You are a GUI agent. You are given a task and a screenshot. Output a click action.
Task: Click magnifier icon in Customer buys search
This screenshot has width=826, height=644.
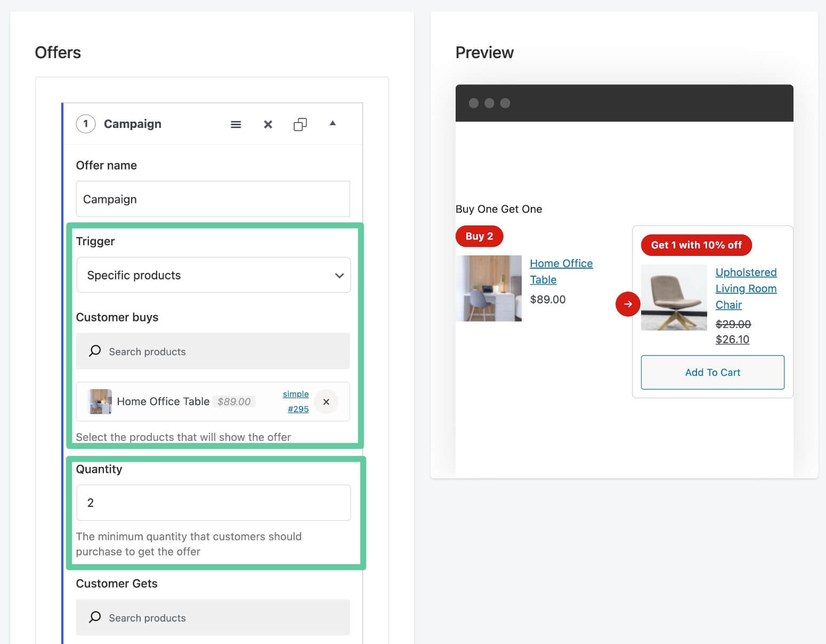point(95,351)
